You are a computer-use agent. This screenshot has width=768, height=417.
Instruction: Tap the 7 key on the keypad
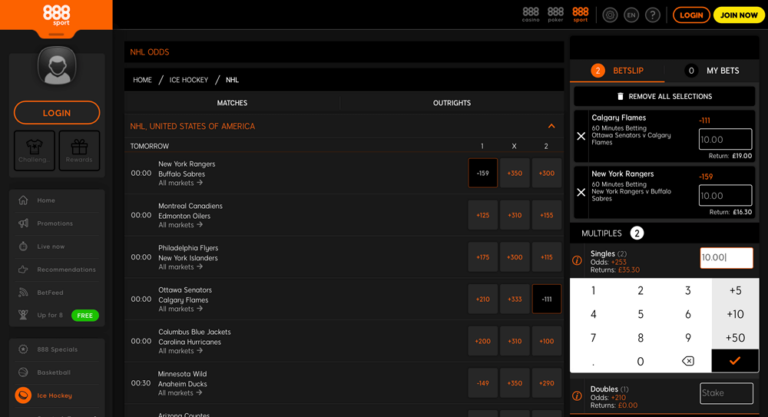click(x=593, y=338)
